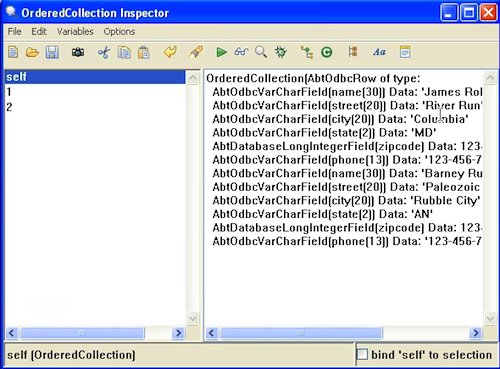Click the highlighter marker icon

196,52
